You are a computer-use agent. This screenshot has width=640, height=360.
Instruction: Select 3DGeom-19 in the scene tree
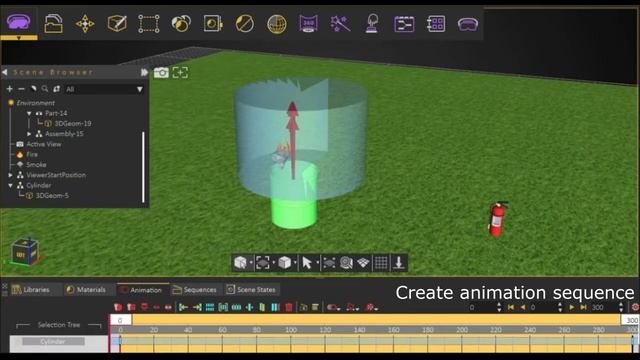[73, 123]
